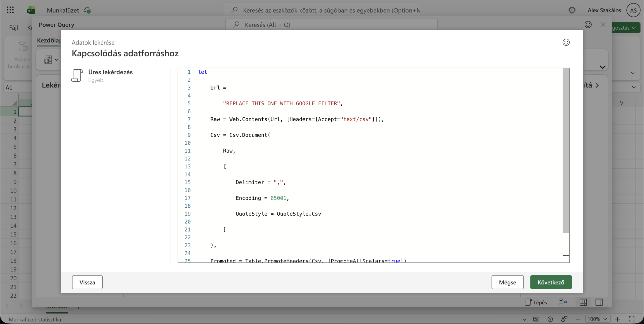Click the code editor vertical scrollbar
Screen dimensions: 644x324
566,151
